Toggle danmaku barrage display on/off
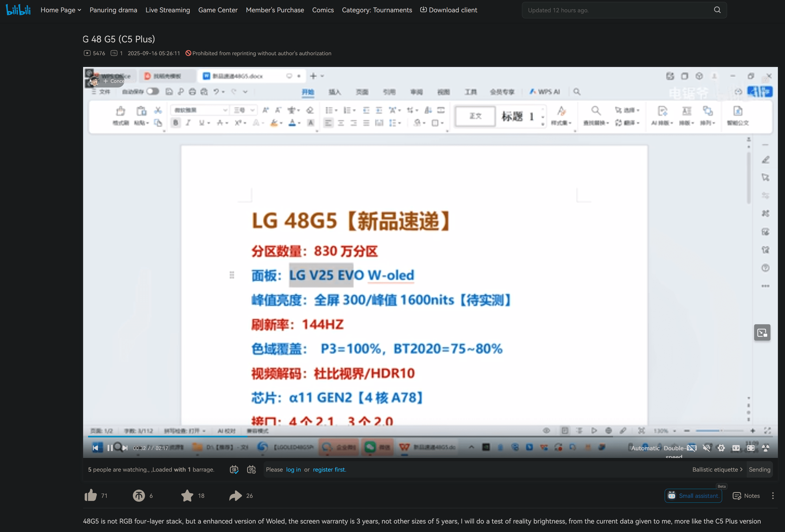 (234, 469)
